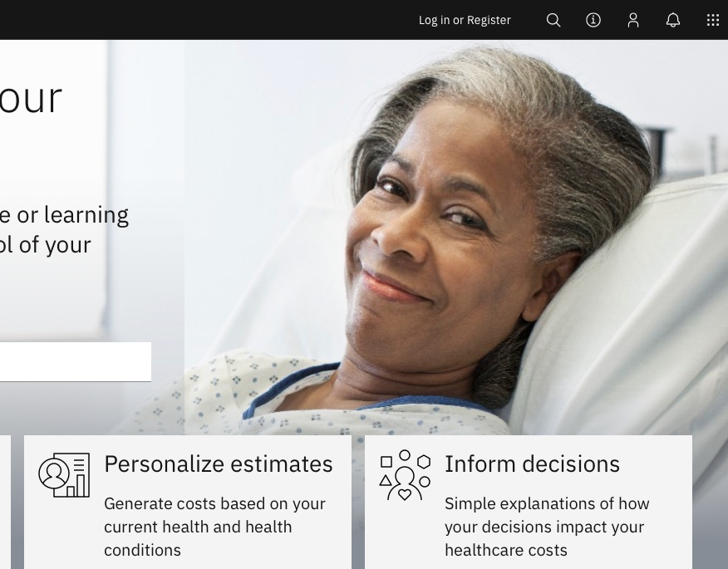Open the user profile icon
728x569 pixels.
[x=632, y=20]
